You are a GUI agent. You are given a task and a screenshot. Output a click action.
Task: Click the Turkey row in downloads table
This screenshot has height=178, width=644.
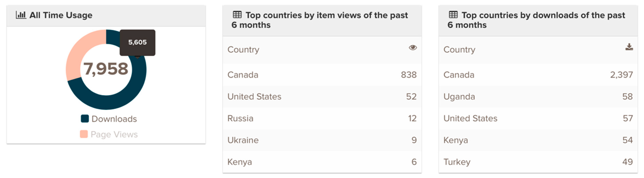(538, 162)
